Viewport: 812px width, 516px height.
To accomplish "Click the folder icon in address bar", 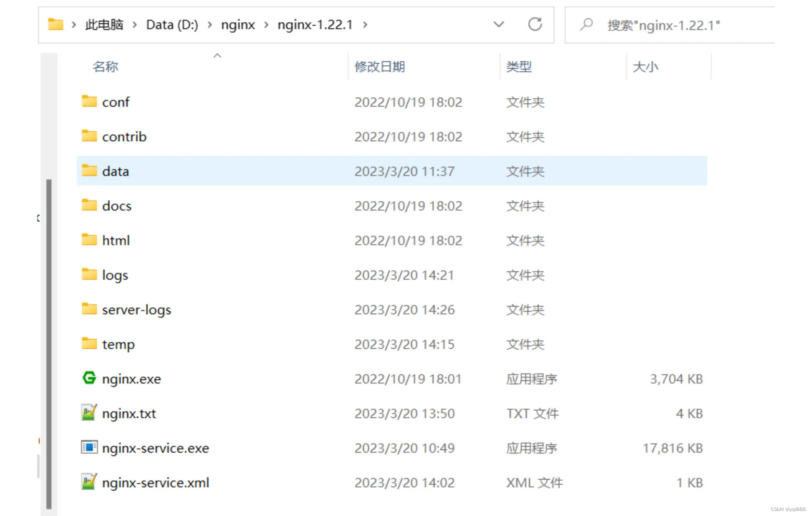I will coord(55,24).
